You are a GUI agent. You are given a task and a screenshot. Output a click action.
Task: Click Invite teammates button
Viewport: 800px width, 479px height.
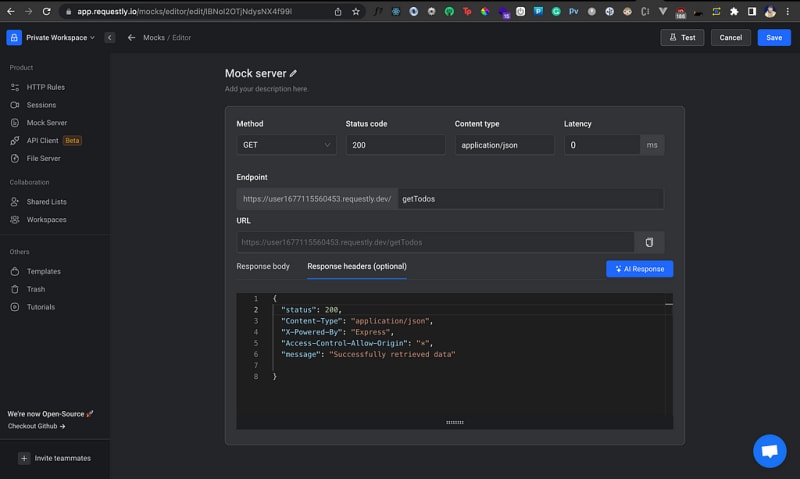[x=55, y=458]
